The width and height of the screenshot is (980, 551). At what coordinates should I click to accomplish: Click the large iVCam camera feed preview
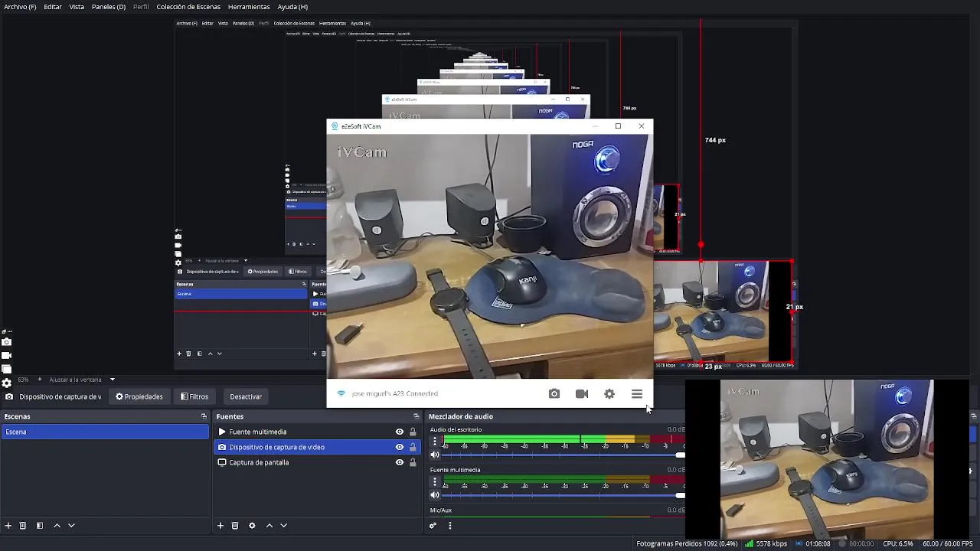pos(490,256)
